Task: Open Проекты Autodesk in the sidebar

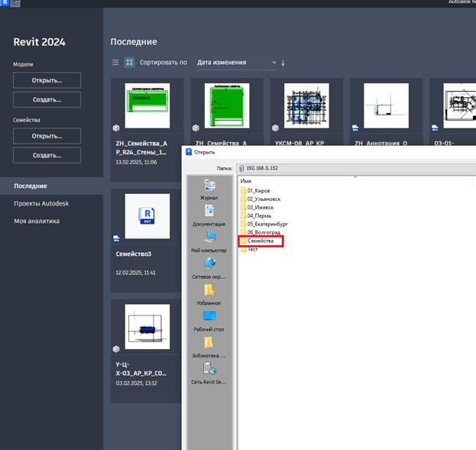Action: pyautogui.click(x=41, y=203)
